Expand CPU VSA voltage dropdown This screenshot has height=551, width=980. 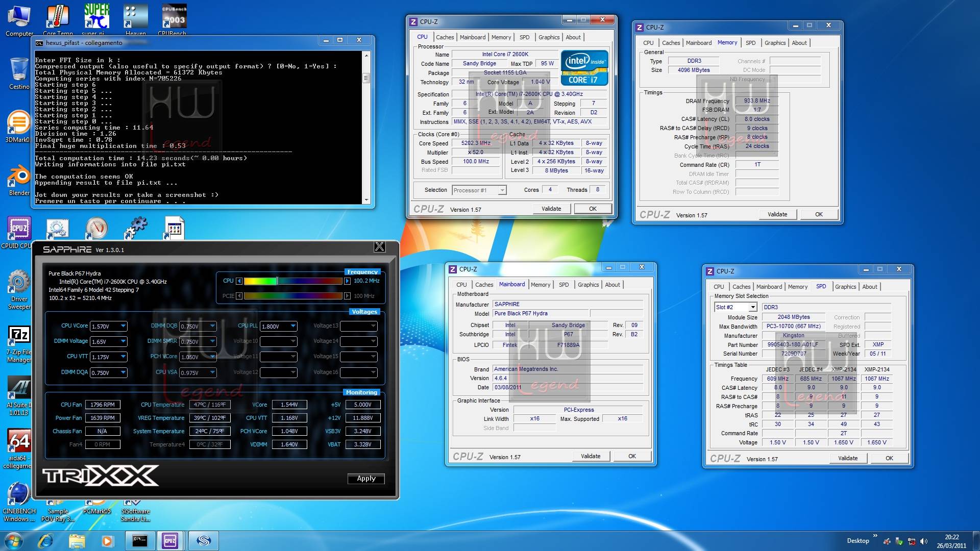(x=212, y=373)
